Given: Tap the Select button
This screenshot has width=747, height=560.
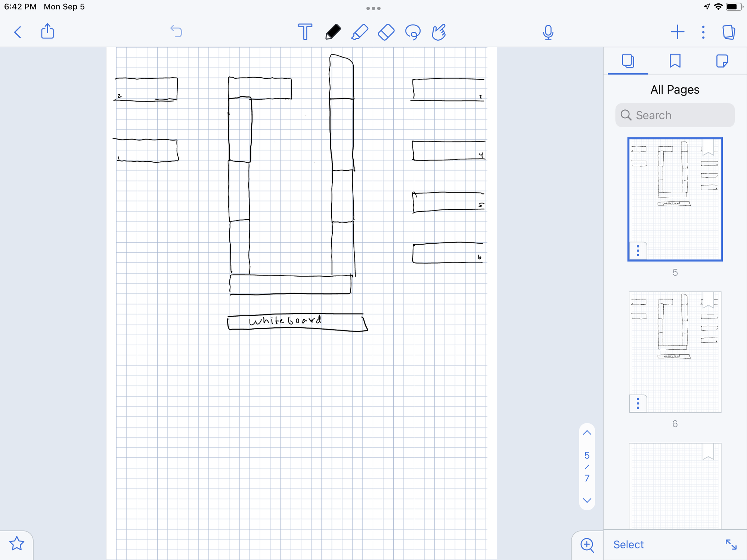Looking at the screenshot, I should tap(628, 544).
